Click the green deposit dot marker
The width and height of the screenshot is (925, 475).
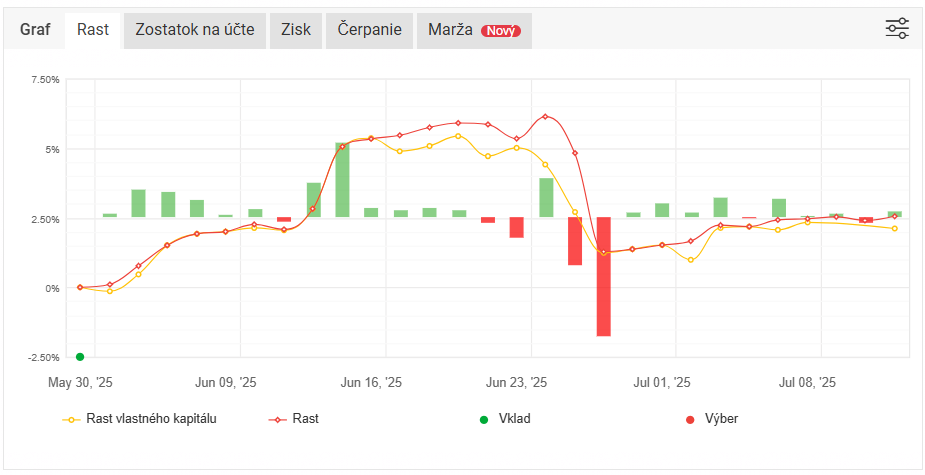(80, 356)
